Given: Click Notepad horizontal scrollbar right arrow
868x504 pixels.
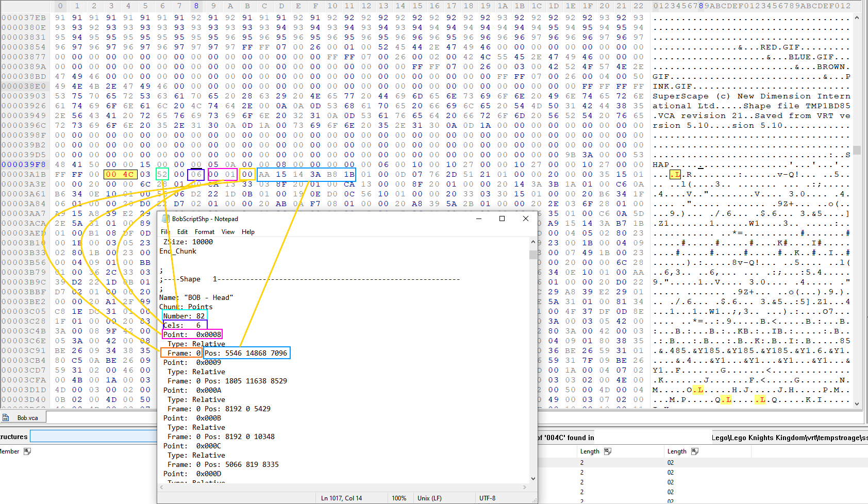Looking at the screenshot, I should [525, 487].
